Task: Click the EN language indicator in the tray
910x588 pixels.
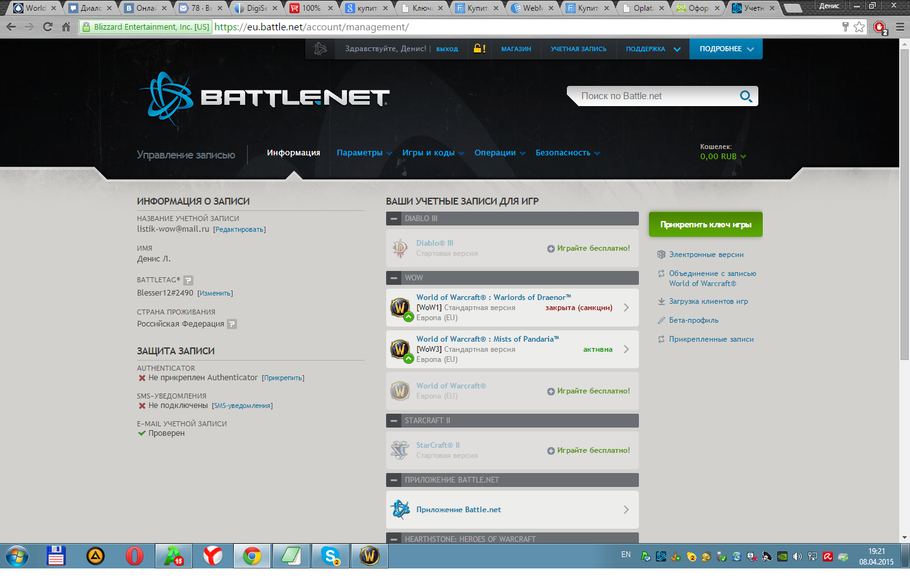Action: (626, 555)
